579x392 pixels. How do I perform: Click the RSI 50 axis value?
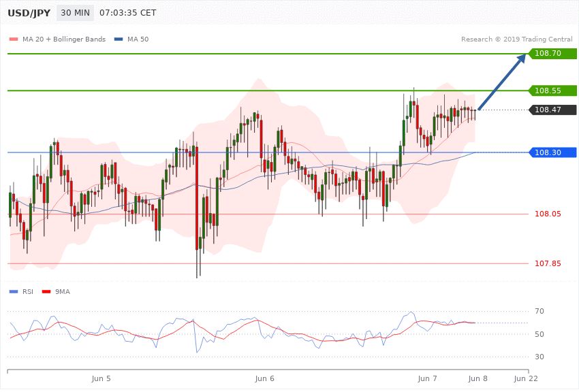(539, 334)
